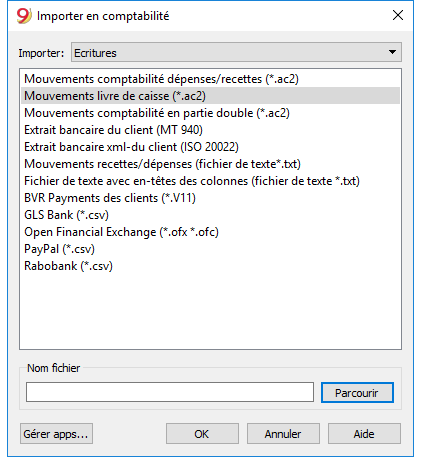This screenshot has width=421, height=464.
Task: Click the Banana 9 app icon in title bar
Action: [x=24, y=16]
